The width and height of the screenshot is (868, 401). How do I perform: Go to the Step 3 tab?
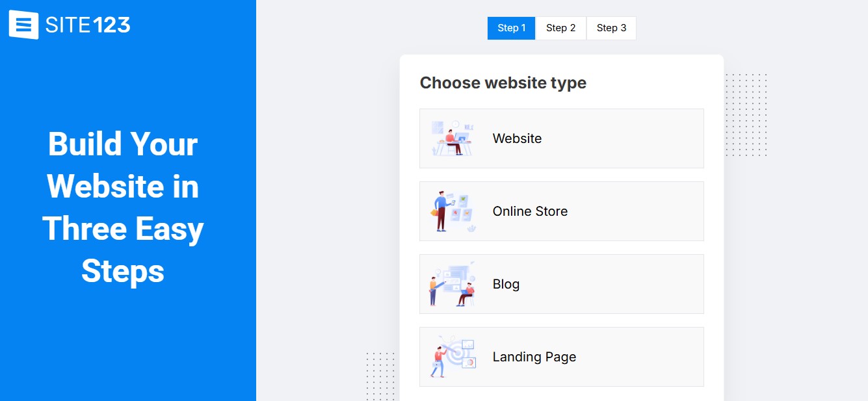click(x=611, y=28)
